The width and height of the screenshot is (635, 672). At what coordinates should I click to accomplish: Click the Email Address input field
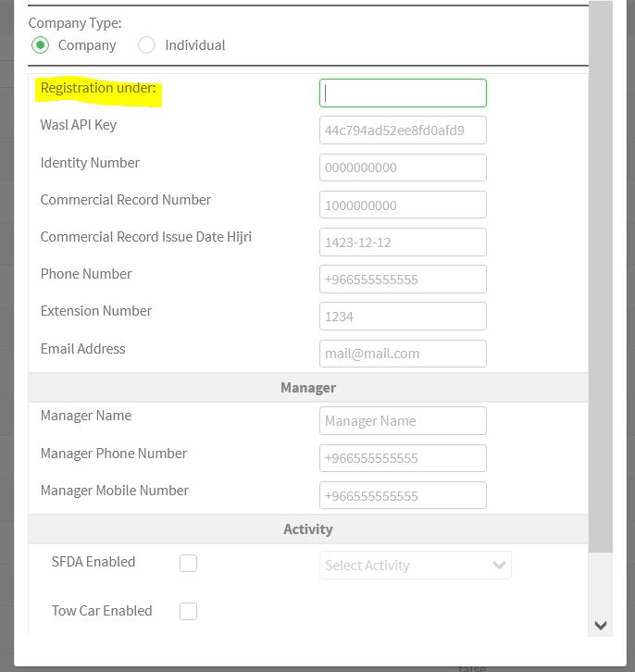[x=403, y=354]
